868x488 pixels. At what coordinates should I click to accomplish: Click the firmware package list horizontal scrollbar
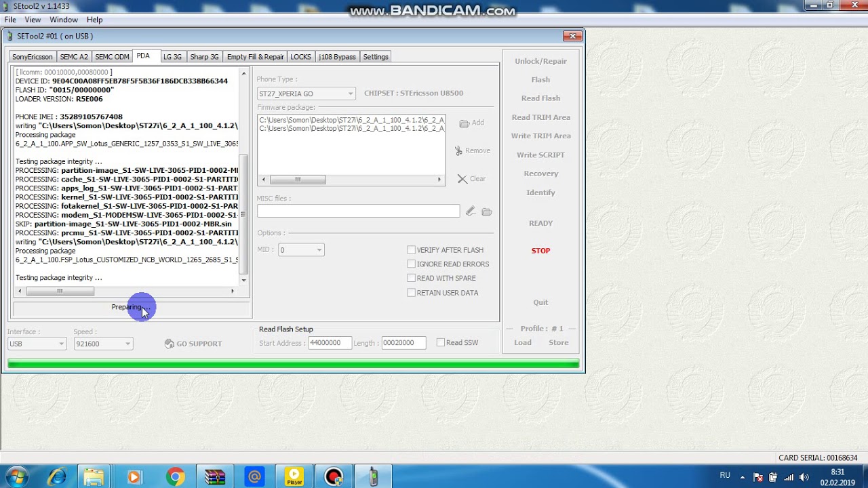[351, 180]
